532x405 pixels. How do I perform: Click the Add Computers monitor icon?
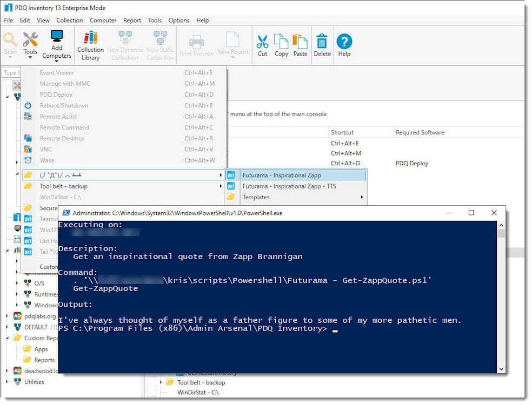(57, 36)
